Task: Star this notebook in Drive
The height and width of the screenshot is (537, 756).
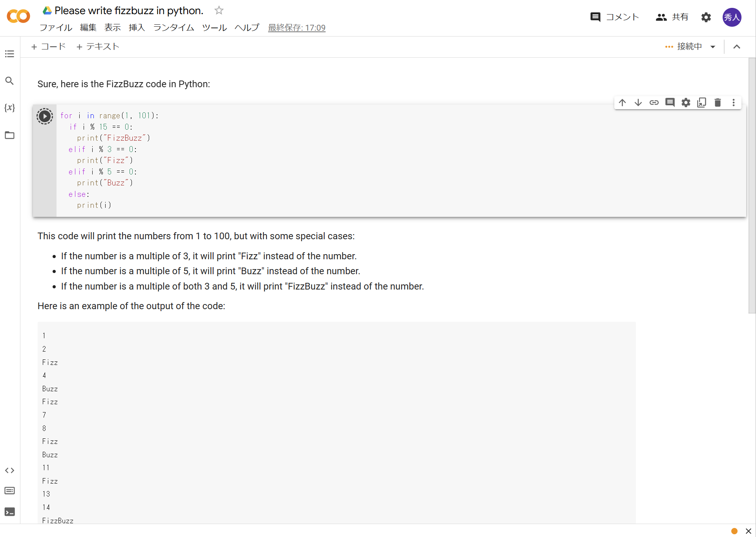Action: [x=219, y=11]
